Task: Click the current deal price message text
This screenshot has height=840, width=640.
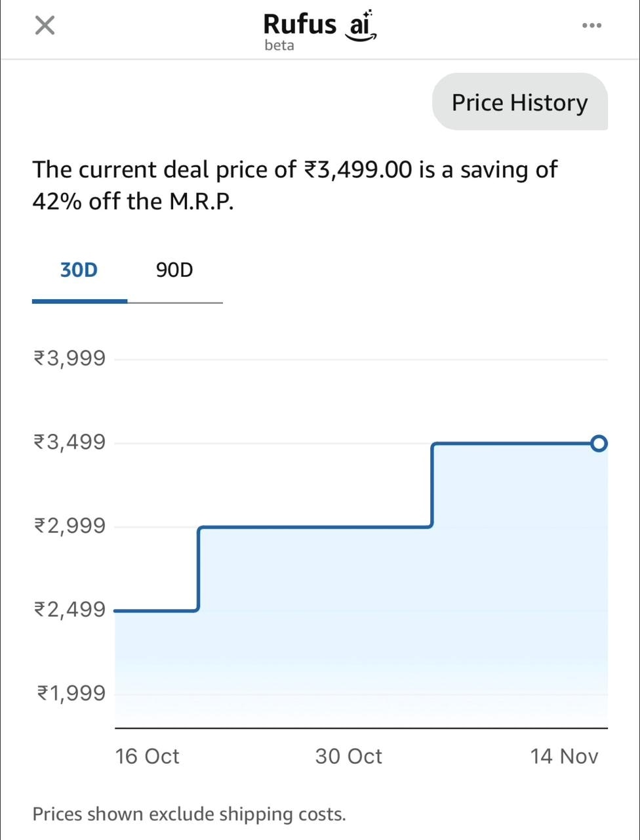Action: tap(295, 185)
